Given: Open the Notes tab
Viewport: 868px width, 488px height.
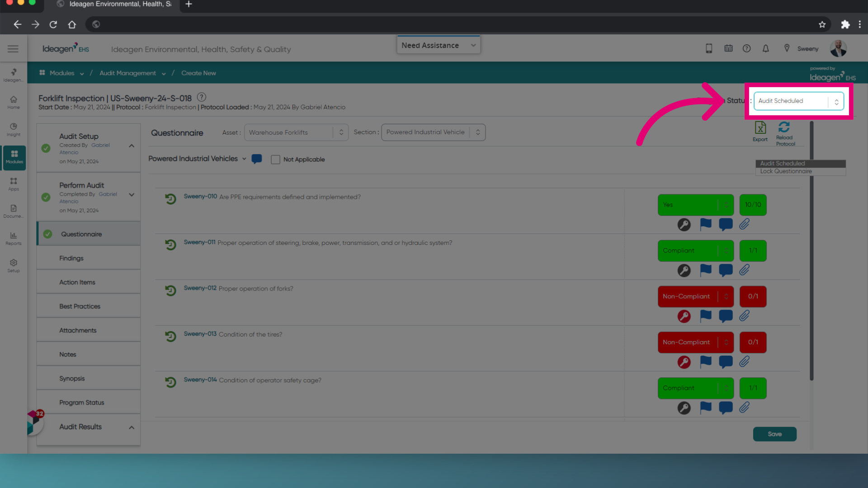Looking at the screenshot, I should pyautogui.click(x=89, y=354).
